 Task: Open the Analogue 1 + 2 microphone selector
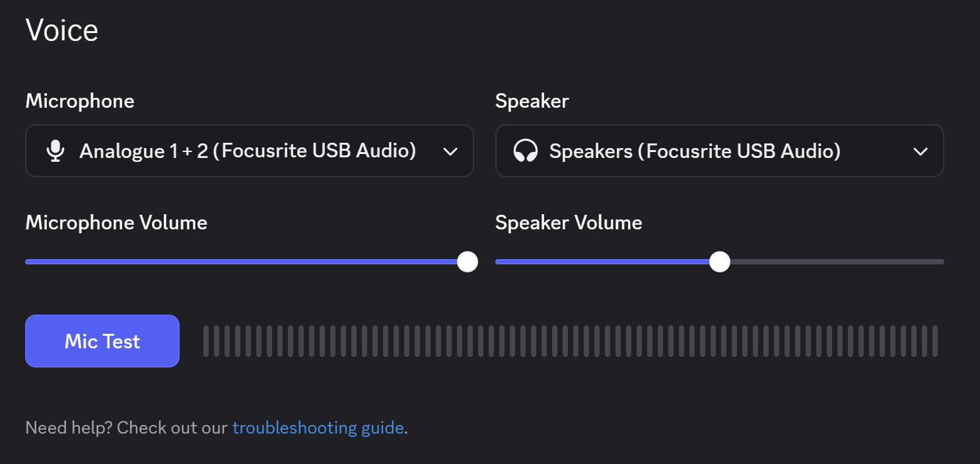click(250, 151)
